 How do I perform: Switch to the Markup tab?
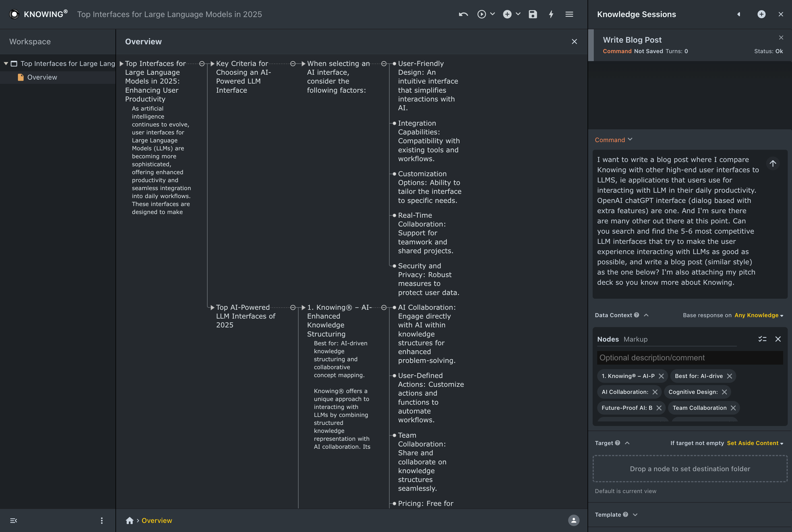tap(635, 339)
